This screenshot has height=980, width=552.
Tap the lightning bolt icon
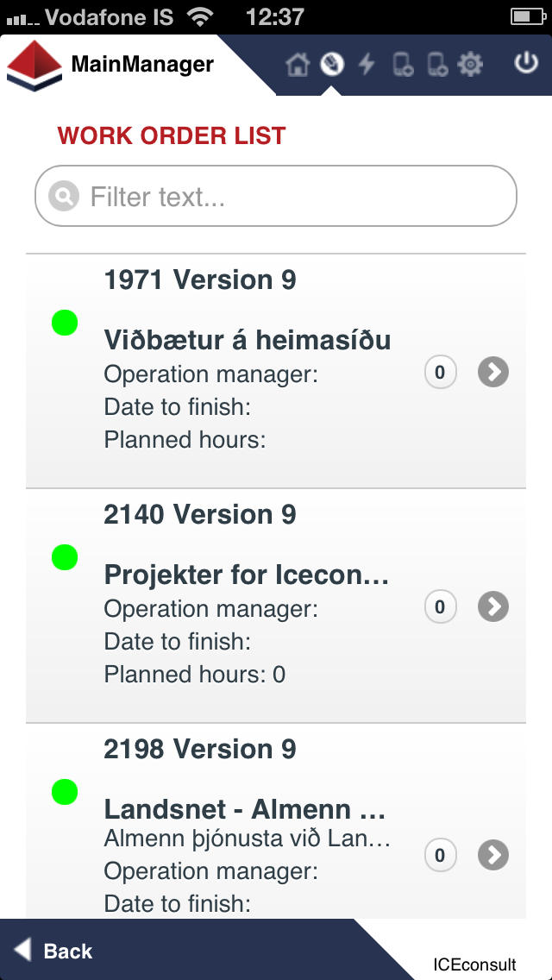pyautogui.click(x=367, y=65)
